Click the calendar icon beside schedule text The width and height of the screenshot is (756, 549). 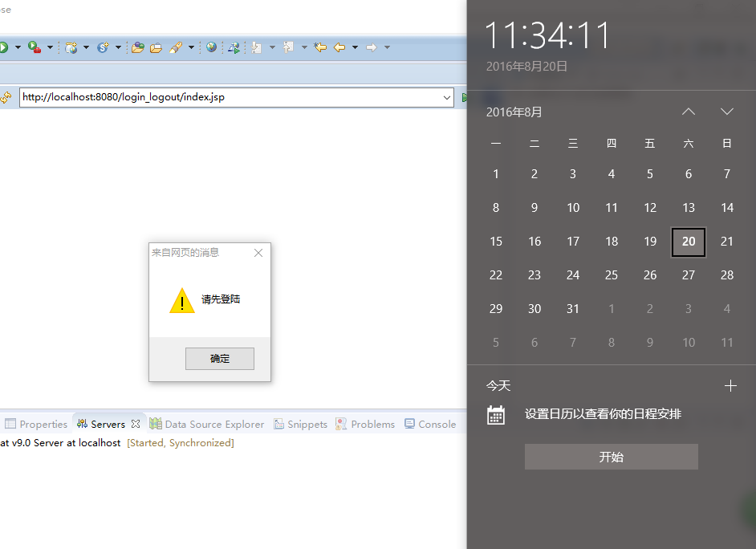[496, 414]
